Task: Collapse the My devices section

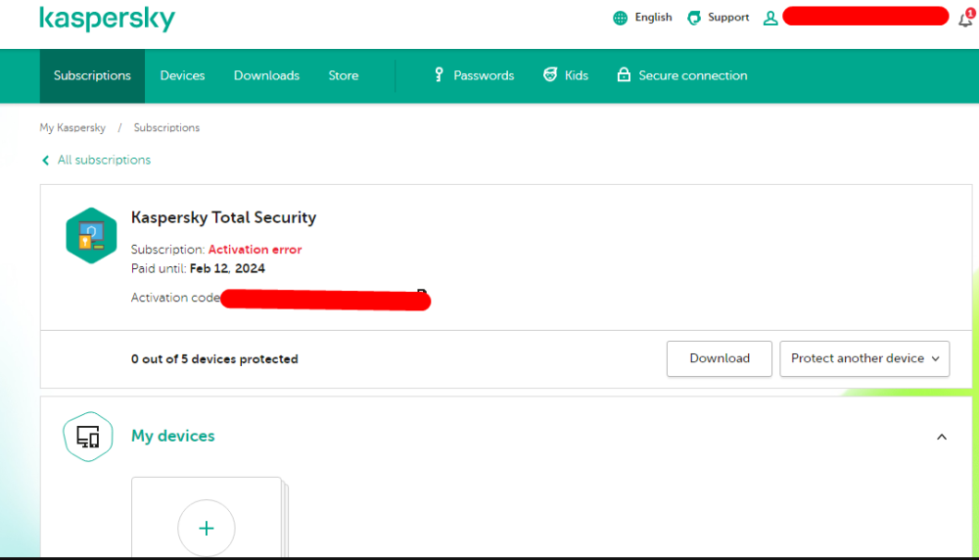Action: 942,437
